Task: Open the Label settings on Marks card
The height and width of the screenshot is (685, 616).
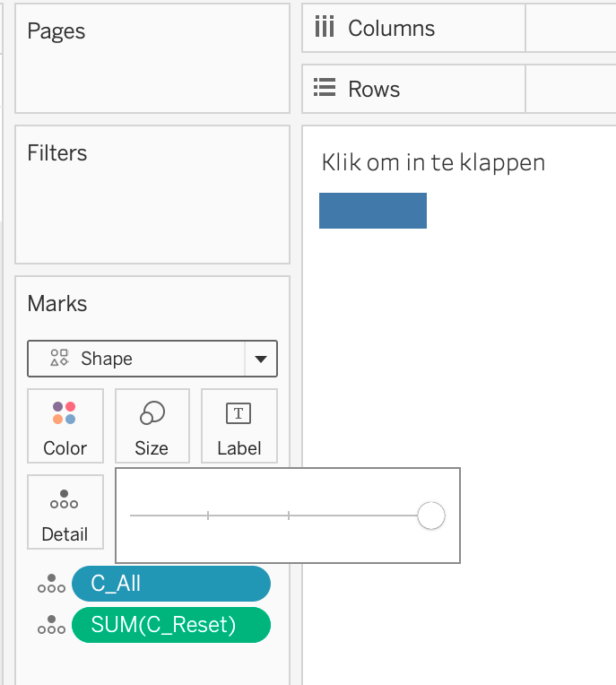Action: 239,425
